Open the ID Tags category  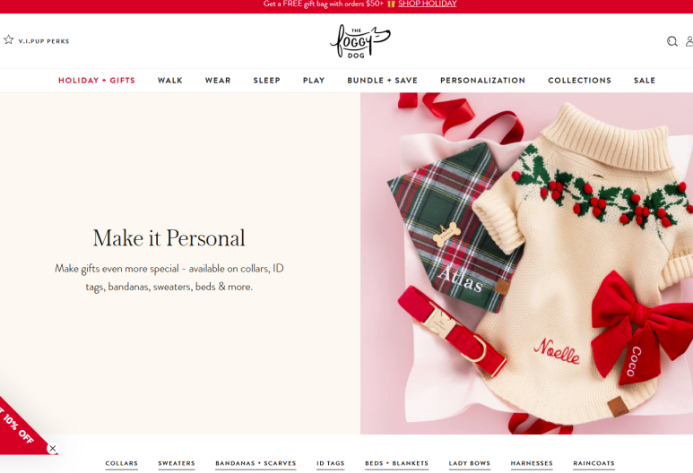coord(330,463)
